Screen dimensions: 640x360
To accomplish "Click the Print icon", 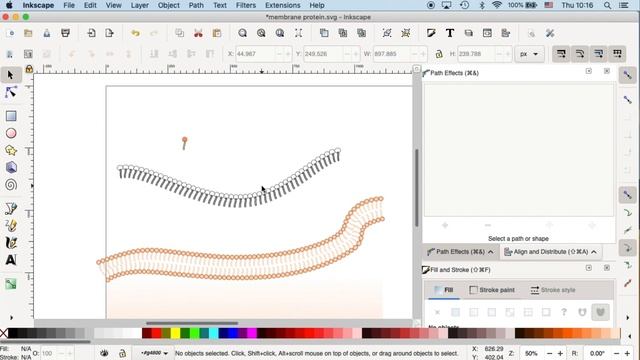I will click(65, 33).
